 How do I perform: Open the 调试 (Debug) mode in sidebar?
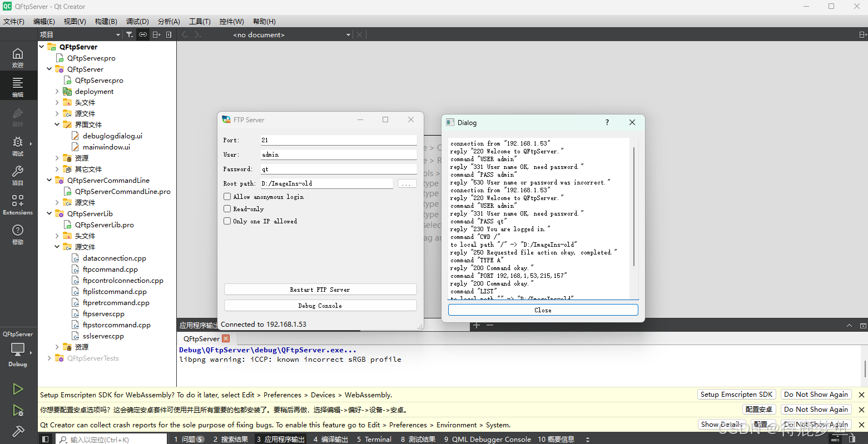[18, 146]
